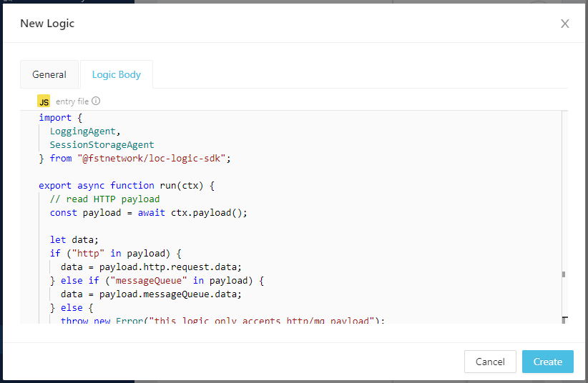Viewport: 588px width, 383px height.
Task: Click the Cancel button
Action: click(490, 362)
